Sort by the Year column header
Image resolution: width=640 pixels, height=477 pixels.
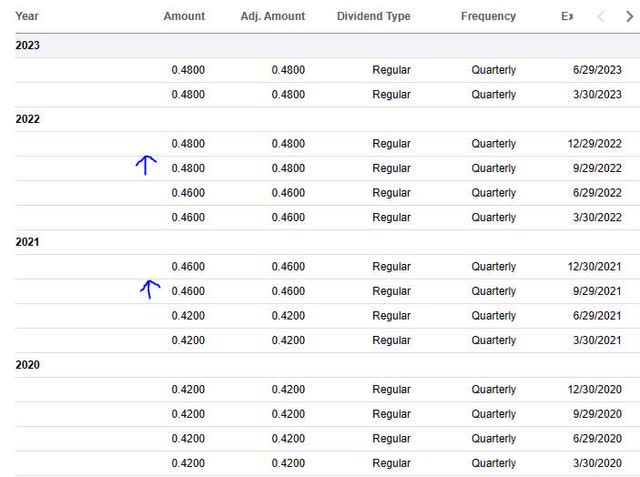(27, 16)
